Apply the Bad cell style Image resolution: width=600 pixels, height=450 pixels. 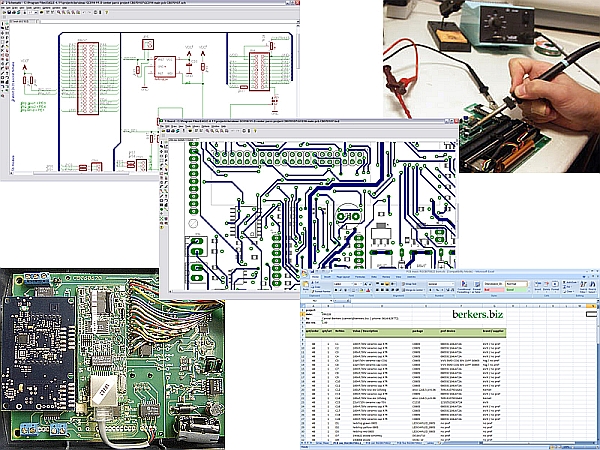(494, 290)
